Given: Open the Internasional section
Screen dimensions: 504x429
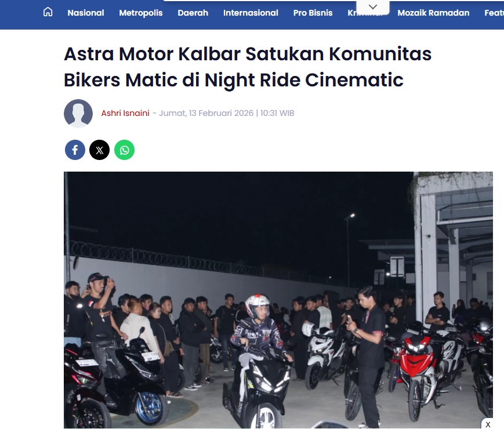Looking at the screenshot, I should coord(251,13).
